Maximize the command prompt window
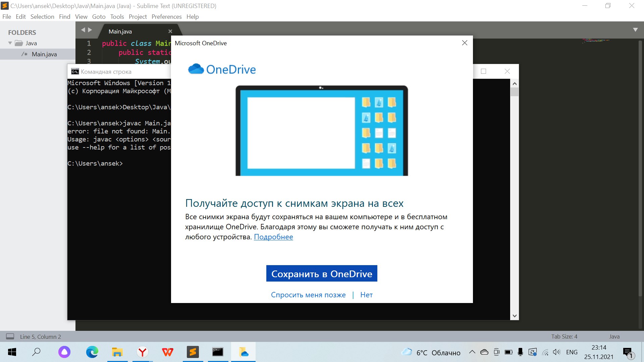The width and height of the screenshot is (644, 362). pyautogui.click(x=483, y=71)
